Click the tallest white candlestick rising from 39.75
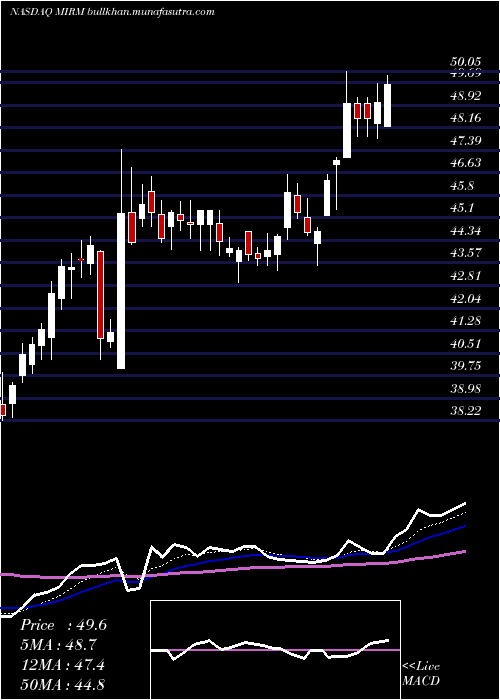Viewport: 500px width, 700px height. coord(121,291)
